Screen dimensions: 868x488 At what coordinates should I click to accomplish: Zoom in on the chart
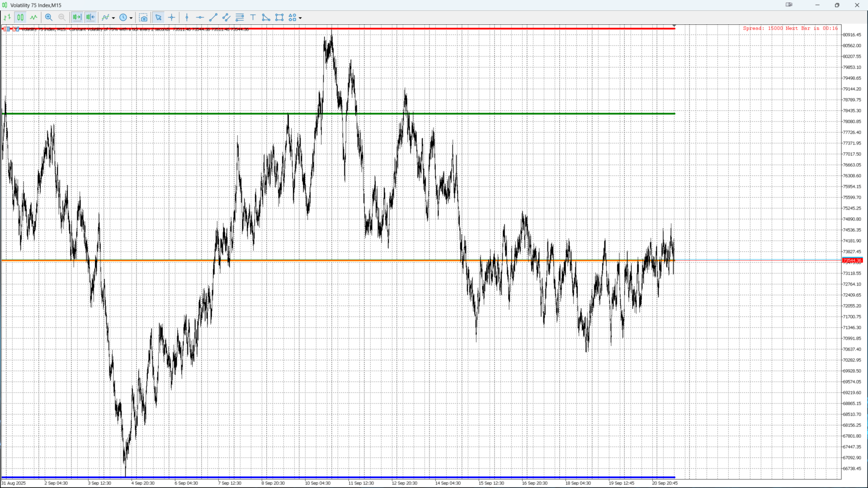pyautogui.click(x=49, y=18)
